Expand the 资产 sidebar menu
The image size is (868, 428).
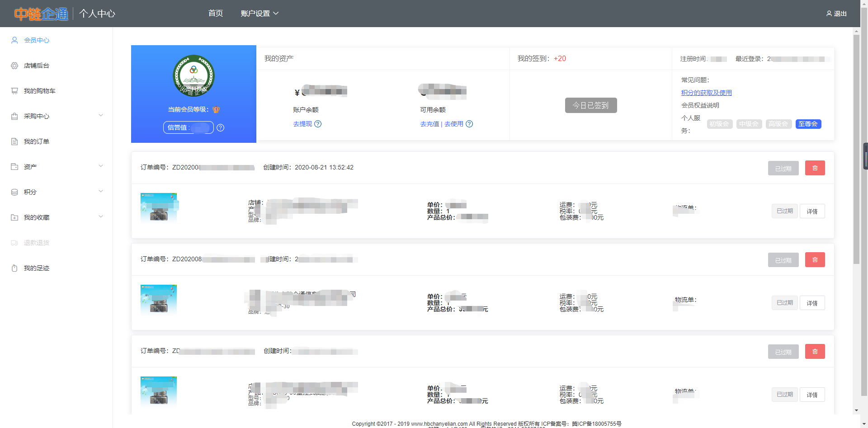pos(101,166)
